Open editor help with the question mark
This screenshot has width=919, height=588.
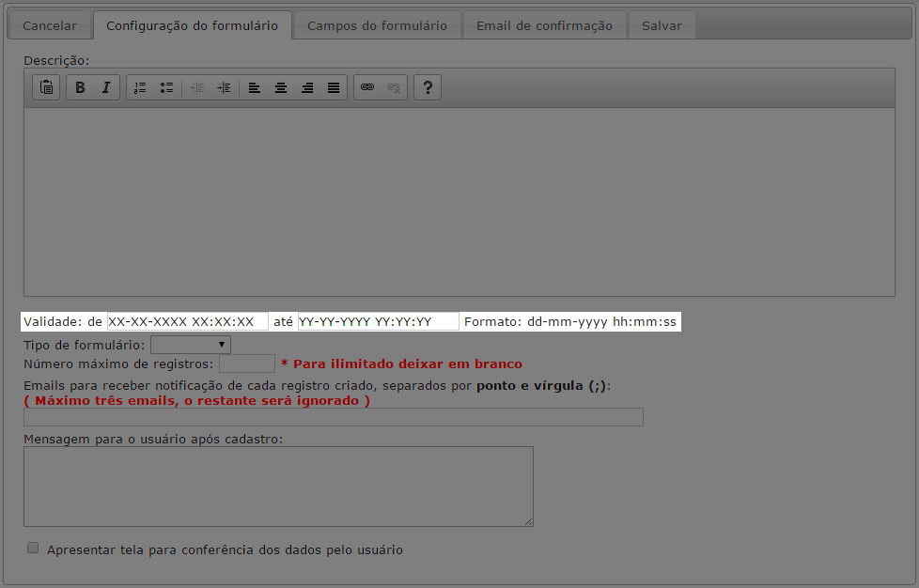click(428, 87)
